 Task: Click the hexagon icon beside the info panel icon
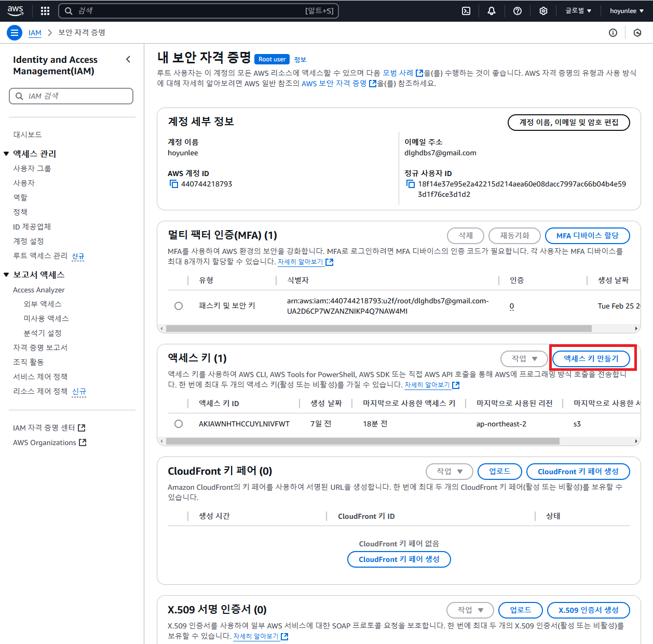[x=637, y=33]
